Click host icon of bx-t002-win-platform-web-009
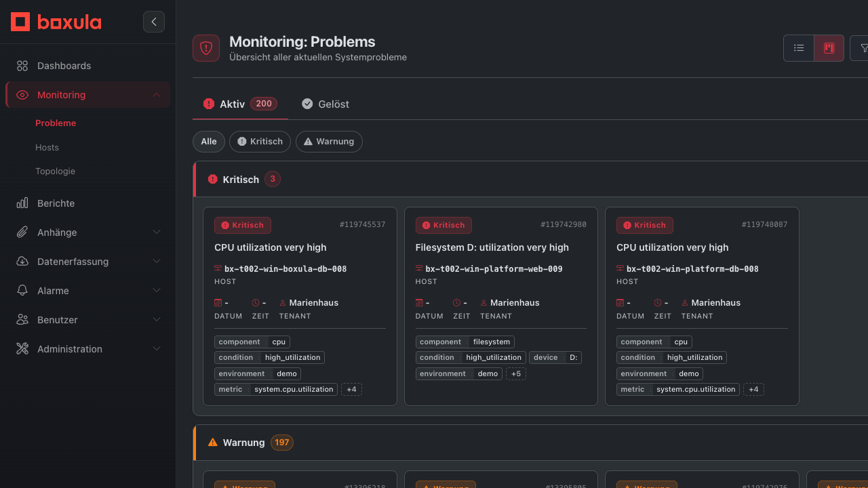868x488 pixels. 420,269
